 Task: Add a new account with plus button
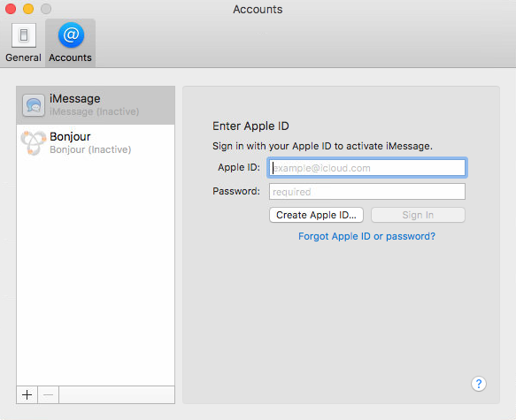[27, 394]
